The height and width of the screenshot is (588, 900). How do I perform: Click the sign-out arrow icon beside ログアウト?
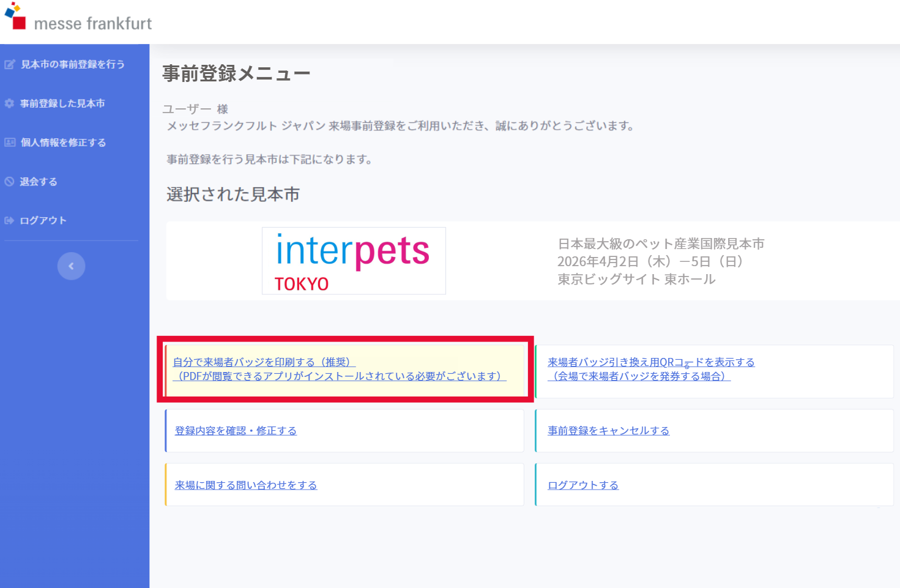coord(9,220)
